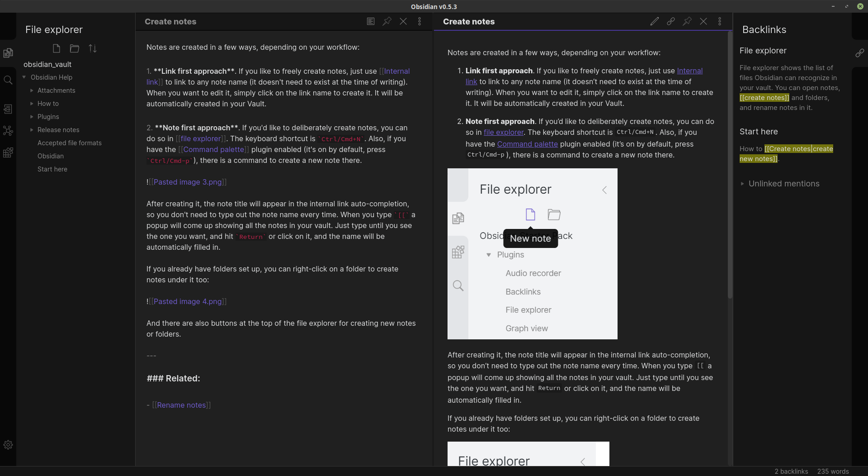Expand the Attachments folder
Screen dimensions: 868x476
[x=31, y=90]
